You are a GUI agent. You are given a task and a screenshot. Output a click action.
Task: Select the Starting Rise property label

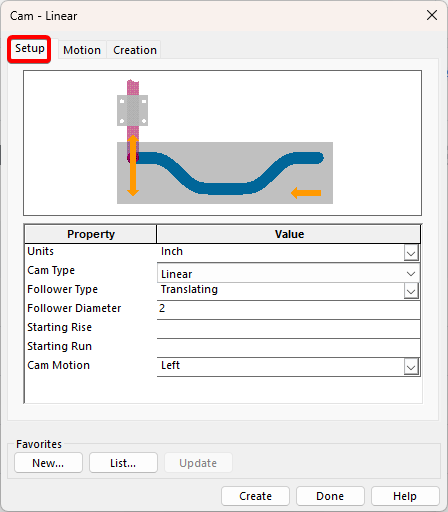pyautogui.click(x=59, y=327)
